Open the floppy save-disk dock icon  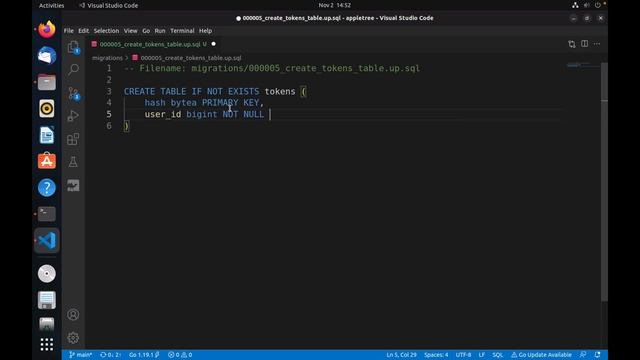(47, 300)
